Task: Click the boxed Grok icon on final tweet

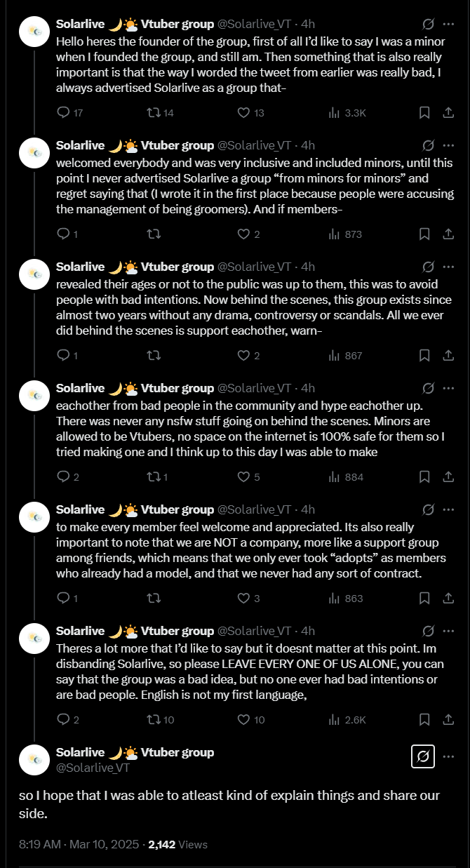Action: pyautogui.click(x=422, y=756)
